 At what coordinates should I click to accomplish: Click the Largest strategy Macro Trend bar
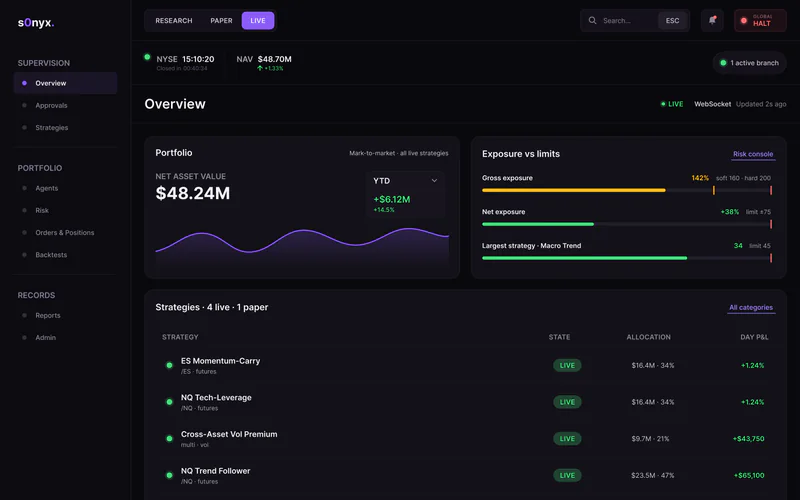click(627, 258)
